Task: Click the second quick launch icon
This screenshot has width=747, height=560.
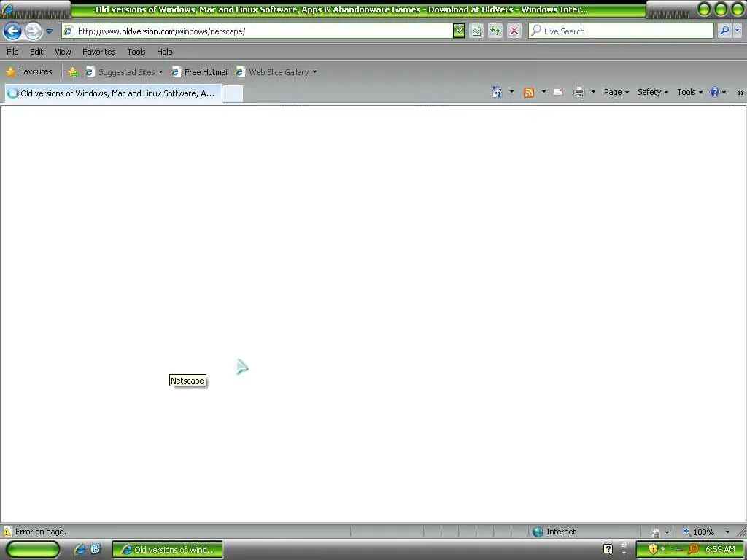Action: point(96,549)
